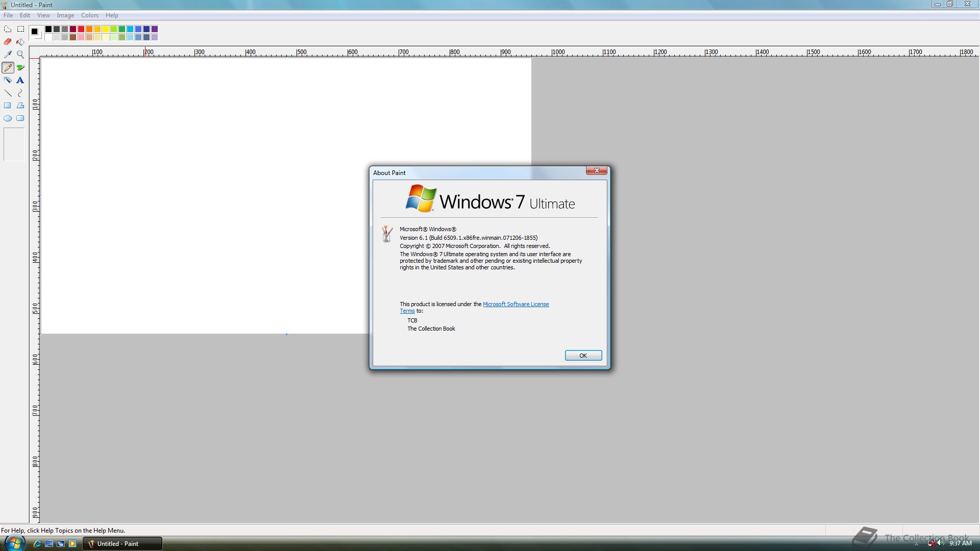Viewport: 980px width, 551px height.
Task: Select the Polygon shape tool
Action: [20, 106]
